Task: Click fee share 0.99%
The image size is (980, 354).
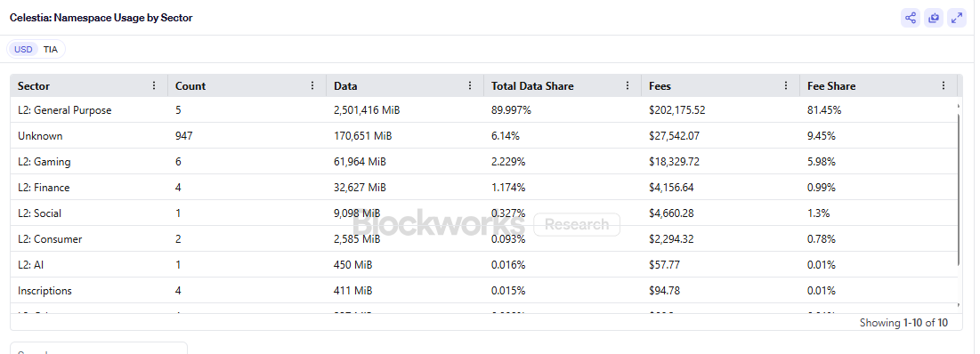Action: [x=822, y=188]
